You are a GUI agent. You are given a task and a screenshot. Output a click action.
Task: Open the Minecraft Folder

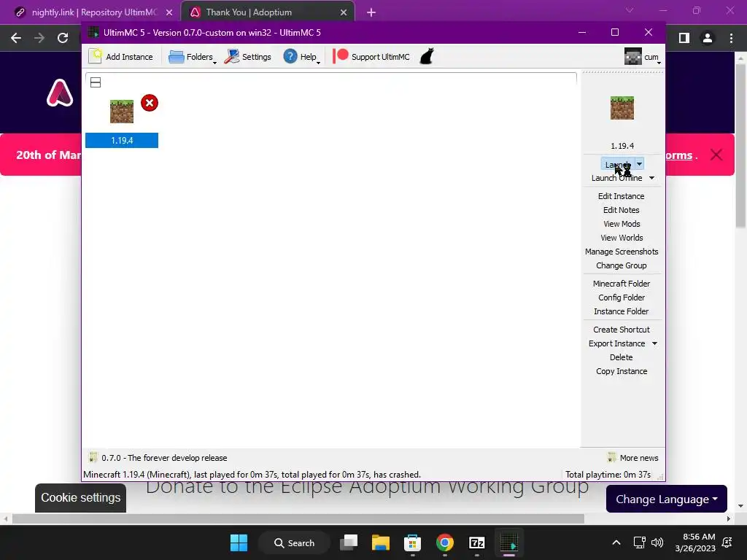tap(622, 284)
